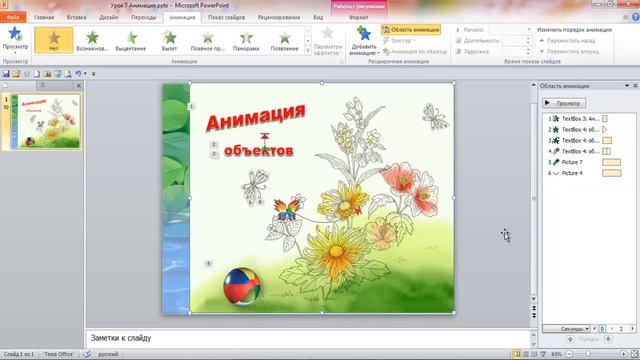The width and height of the screenshot is (640, 360).
Task: Open the Секунды timeline scale dropdown
Action: pos(567,329)
